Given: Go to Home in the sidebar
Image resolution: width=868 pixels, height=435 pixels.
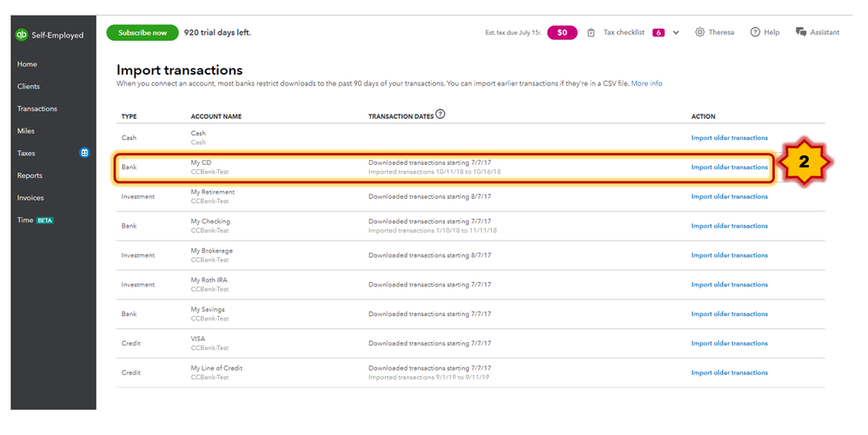Looking at the screenshot, I should 27,64.
